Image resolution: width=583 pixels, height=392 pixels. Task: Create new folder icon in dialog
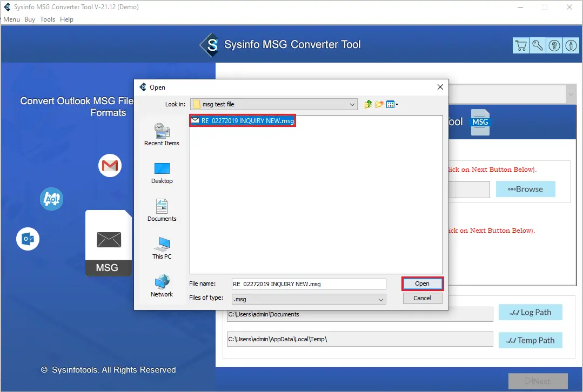[x=380, y=104]
